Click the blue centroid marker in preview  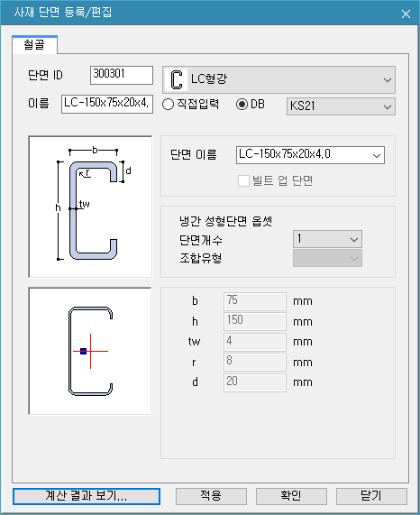coord(83,351)
